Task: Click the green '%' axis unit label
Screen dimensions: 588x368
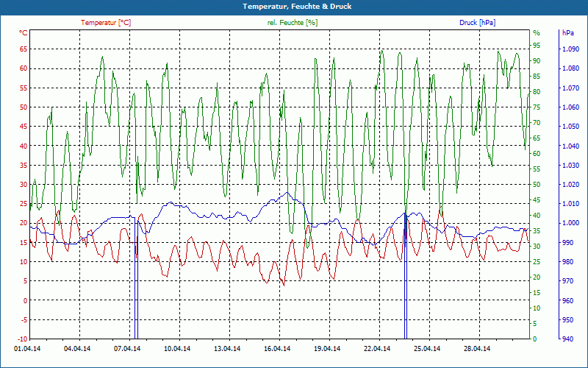Action: point(537,33)
